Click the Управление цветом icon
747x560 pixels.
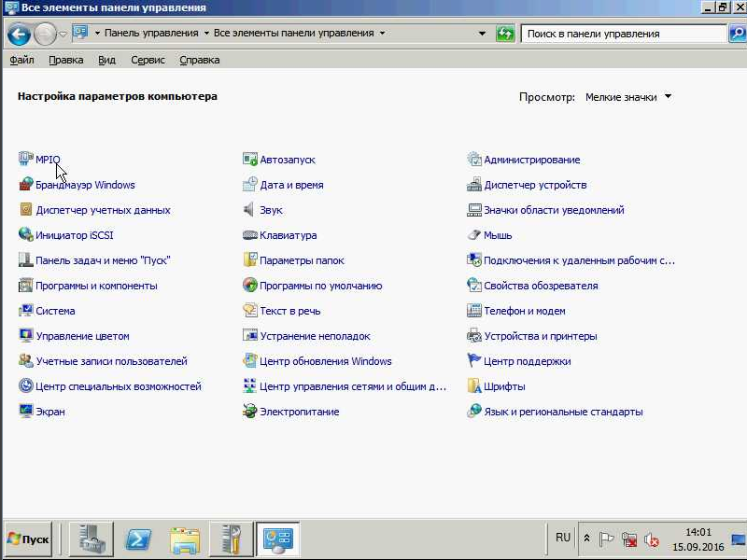click(26, 336)
